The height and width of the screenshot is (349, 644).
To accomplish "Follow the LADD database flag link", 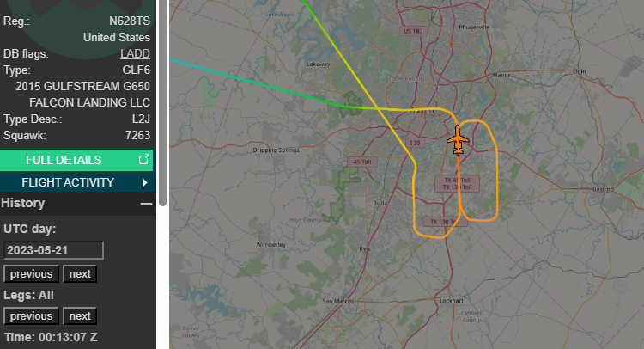I will [x=135, y=54].
